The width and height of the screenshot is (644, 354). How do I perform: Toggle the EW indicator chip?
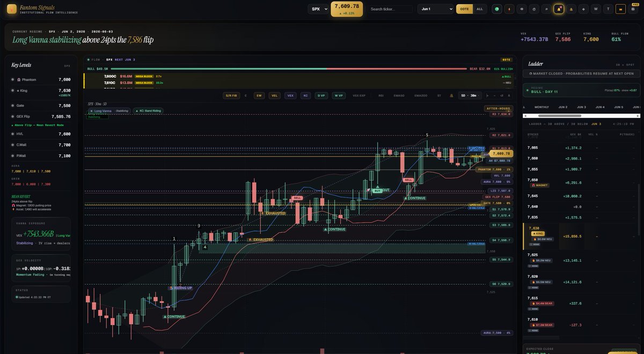click(259, 95)
